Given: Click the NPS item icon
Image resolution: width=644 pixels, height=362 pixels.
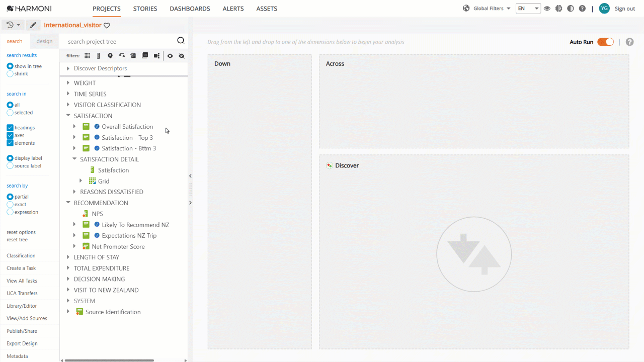Looking at the screenshot, I should [86, 214].
